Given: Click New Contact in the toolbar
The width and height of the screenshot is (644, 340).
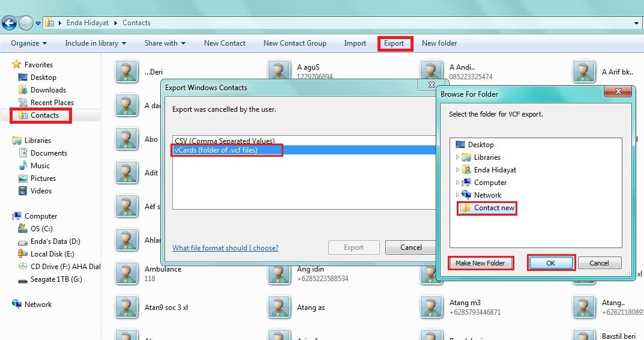Looking at the screenshot, I should click(224, 43).
